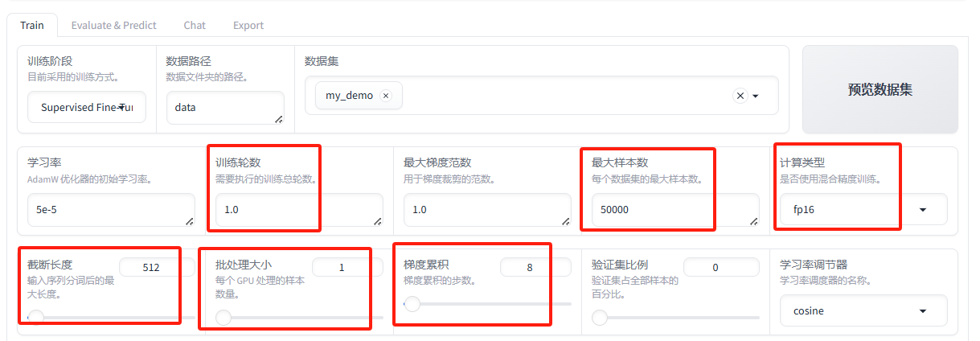Click the 验证集比例 slider handle
980x341 pixels.
point(600,318)
